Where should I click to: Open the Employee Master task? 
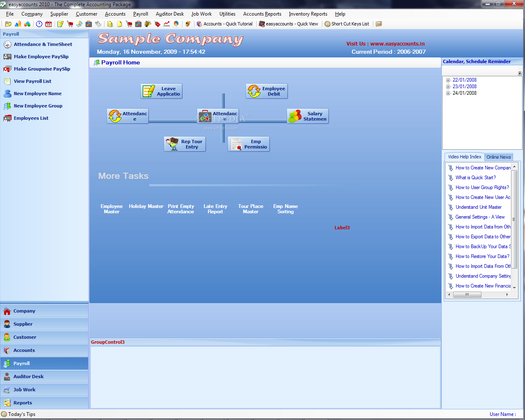[112, 209]
